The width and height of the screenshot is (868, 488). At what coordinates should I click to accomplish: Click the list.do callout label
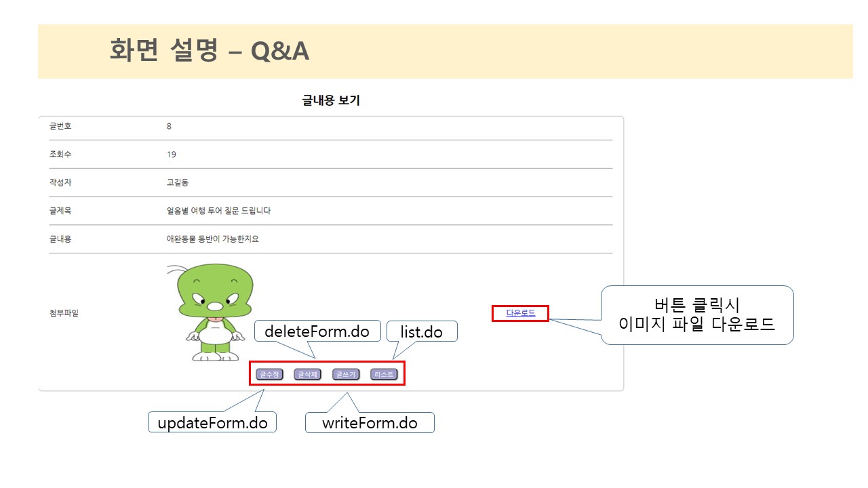point(422,331)
